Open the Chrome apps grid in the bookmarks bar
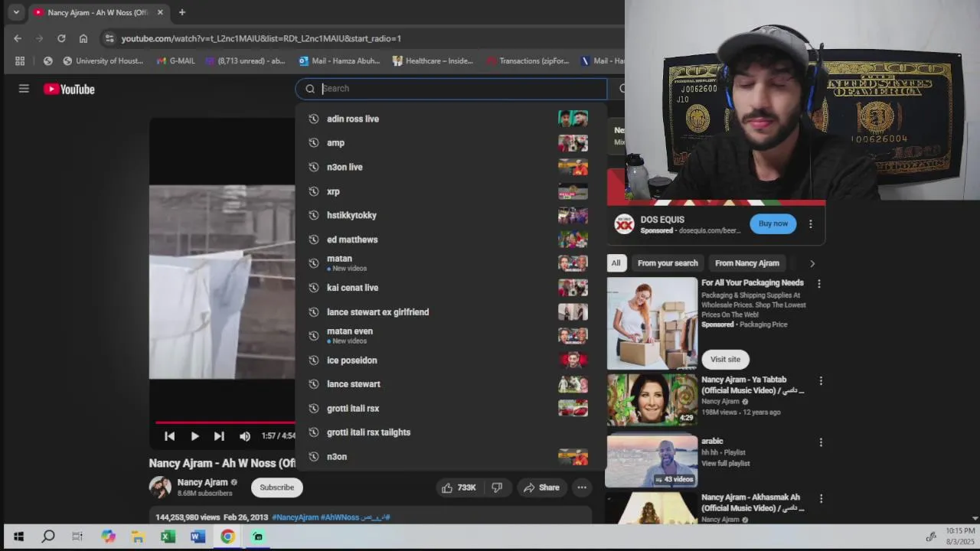This screenshot has height=551, width=980. click(x=20, y=60)
